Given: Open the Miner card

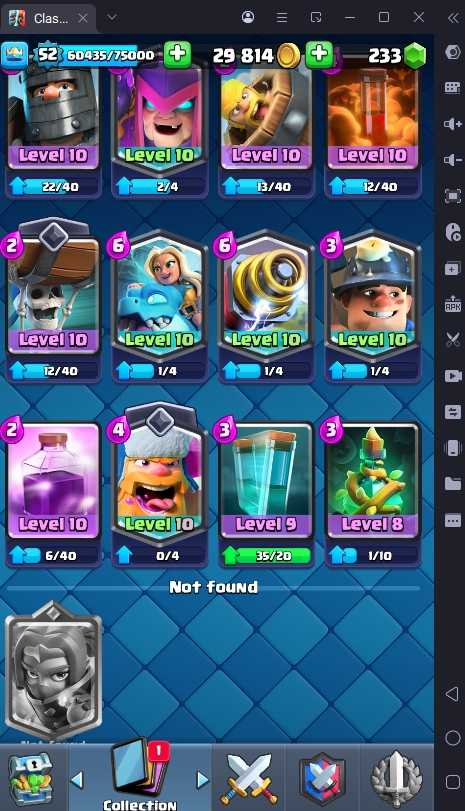Looking at the screenshot, I should coord(372,295).
